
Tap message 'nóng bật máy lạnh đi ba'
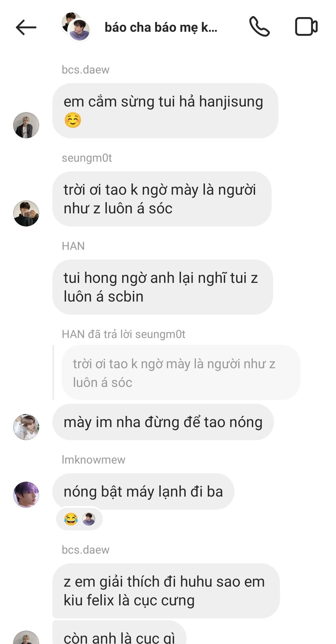tap(143, 492)
